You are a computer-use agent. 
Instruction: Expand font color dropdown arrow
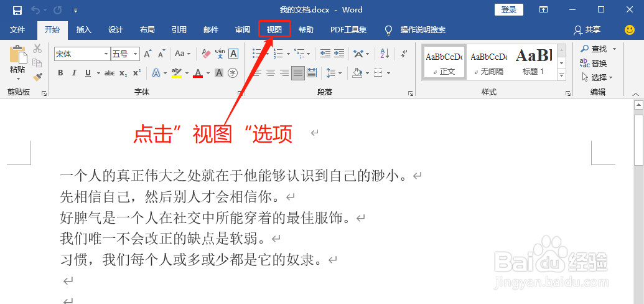tap(208, 74)
